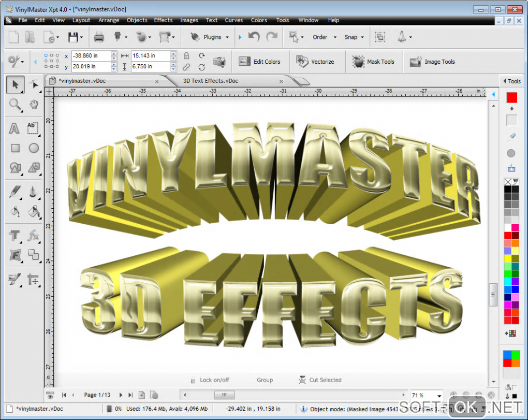Image resolution: width=528 pixels, height=420 pixels.
Task: Expand the Plugins dropdown
Action: (227, 37)
